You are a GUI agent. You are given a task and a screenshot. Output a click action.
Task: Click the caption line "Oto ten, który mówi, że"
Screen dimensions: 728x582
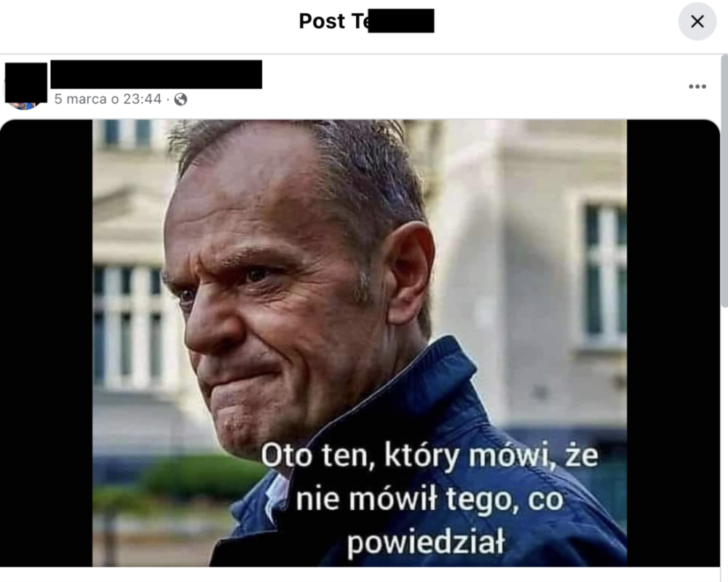click(430, 455)
